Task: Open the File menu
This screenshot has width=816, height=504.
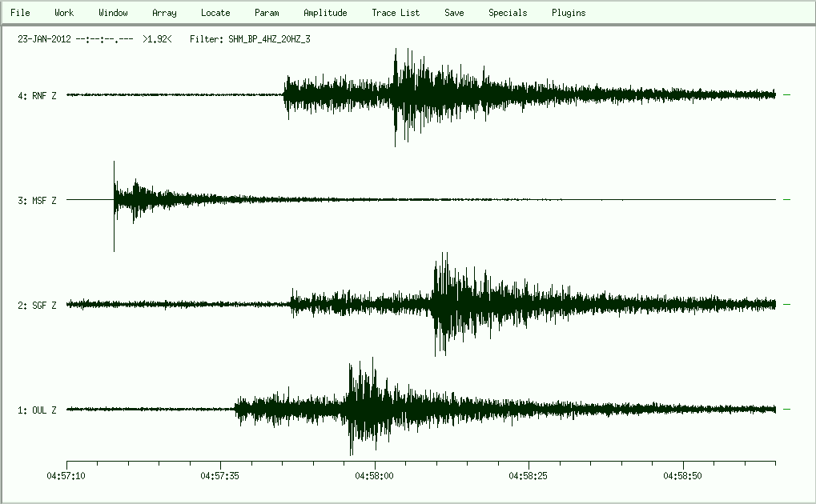Action: tap(20, 13)
